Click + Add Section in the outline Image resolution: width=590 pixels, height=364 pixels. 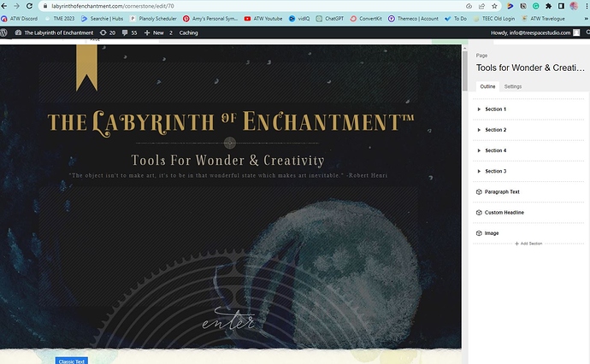[528, 244]
